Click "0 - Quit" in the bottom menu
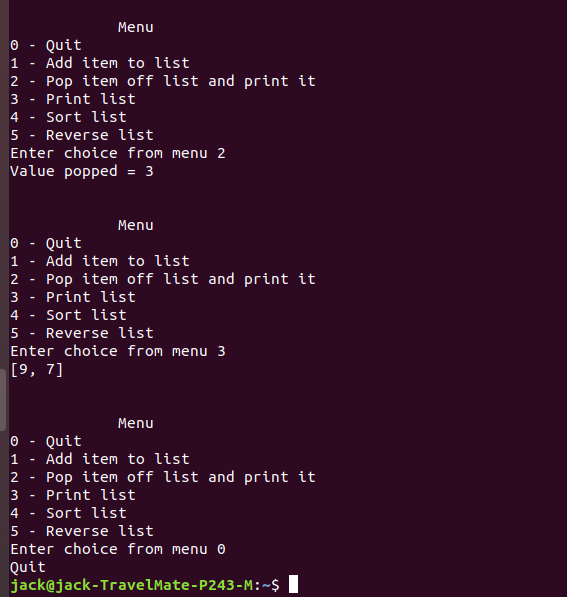Screen dimensions: 567x597 click(46, 441)
